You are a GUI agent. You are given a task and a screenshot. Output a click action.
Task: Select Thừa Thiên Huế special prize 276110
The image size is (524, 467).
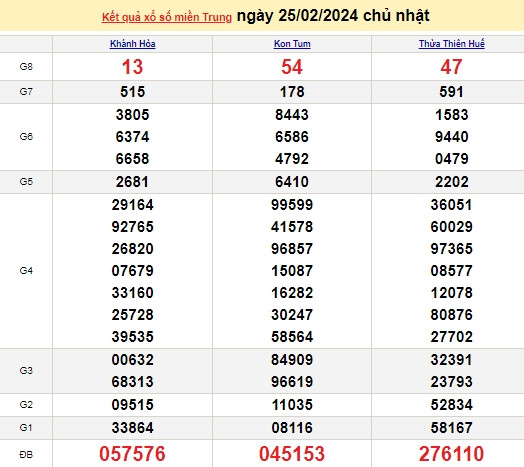451,454
